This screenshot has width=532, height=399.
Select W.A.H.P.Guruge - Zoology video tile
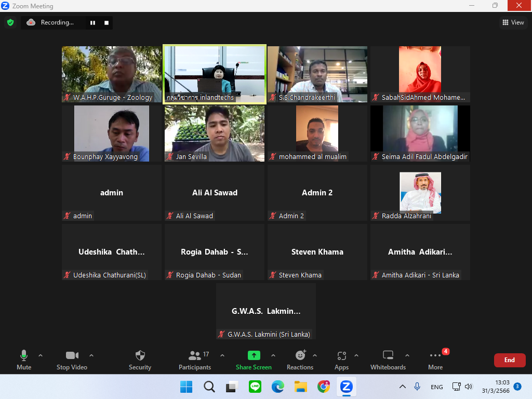tap(112, 74)
